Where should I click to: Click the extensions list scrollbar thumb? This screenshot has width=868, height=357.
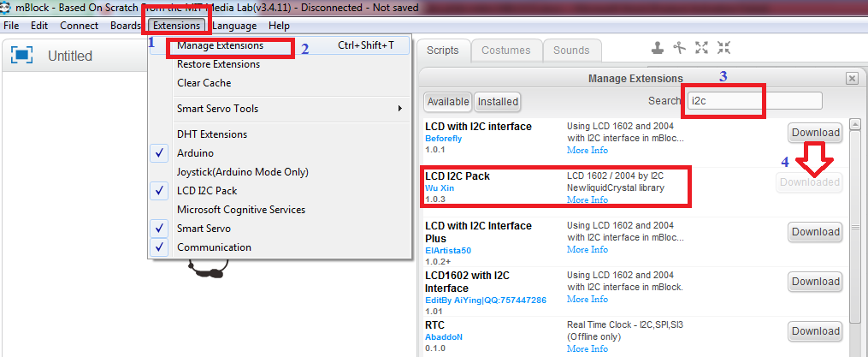pos(855,226)
